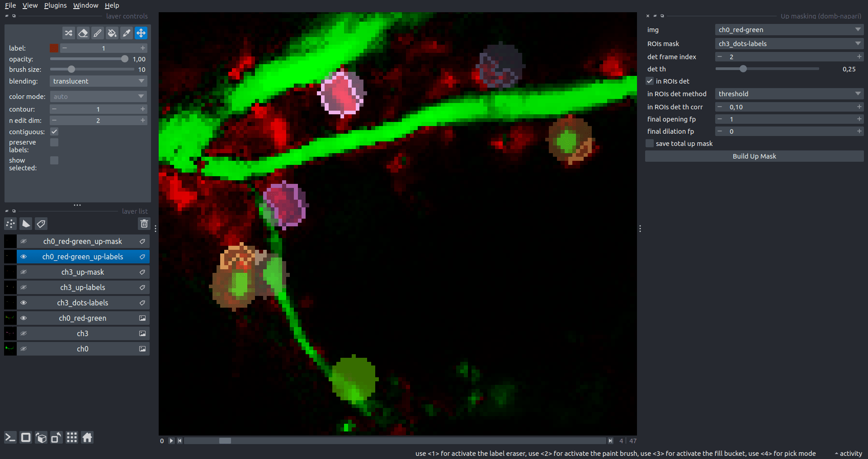Image resolution: width=868 pixels, height=459 pixels.
Task: Click label type icon of ch0_red-green_up-mask layer
Action: (x=142, y=241)
